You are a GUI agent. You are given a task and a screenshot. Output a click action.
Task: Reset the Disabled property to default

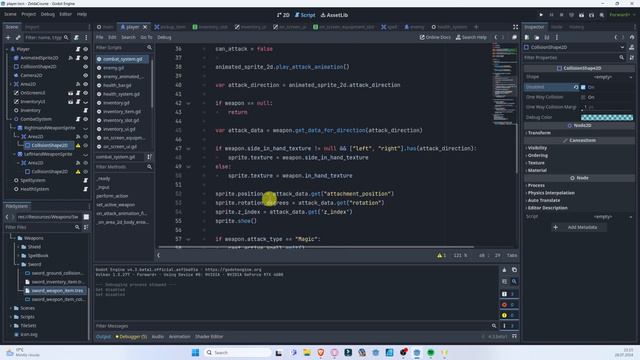576,87
